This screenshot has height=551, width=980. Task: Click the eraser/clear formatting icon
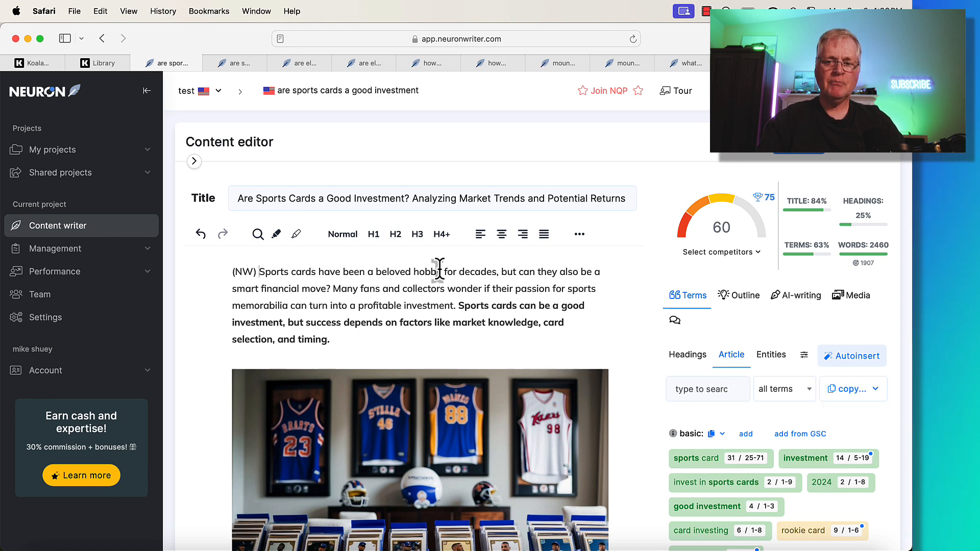coord(297,234)
